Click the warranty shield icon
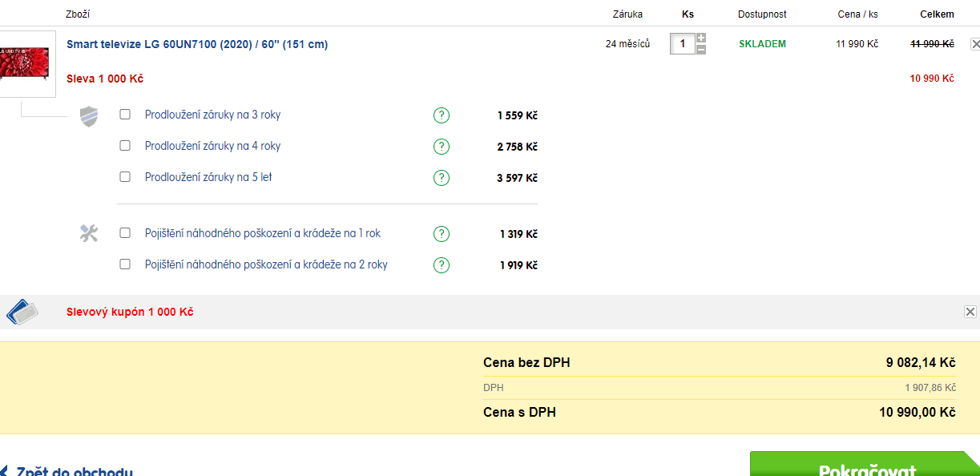 89,116
